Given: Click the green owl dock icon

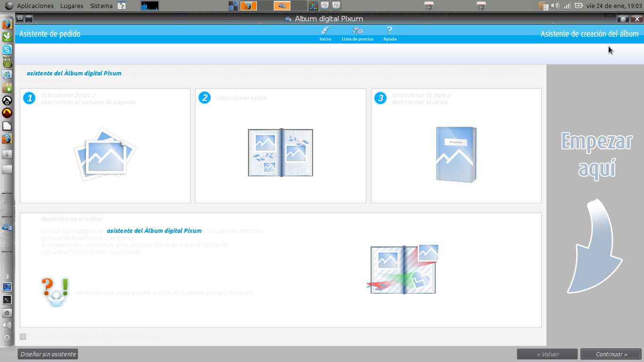Looking at the screenshot, I should (7, 62).
